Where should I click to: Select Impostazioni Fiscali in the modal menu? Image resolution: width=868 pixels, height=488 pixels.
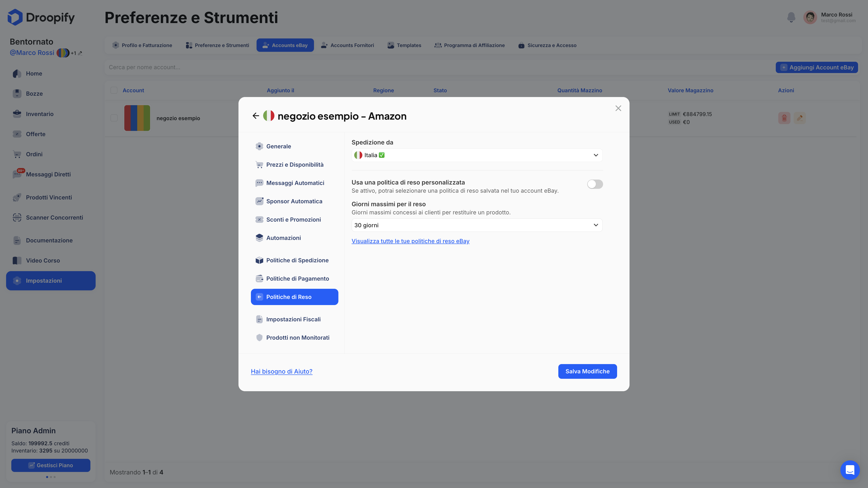click(x=293, y=319)
